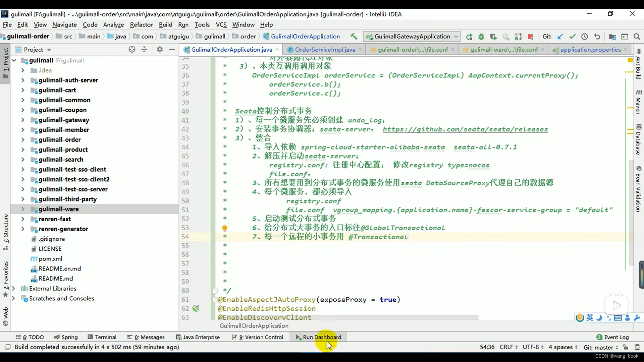Close the GulimallOrderApplication.java tab
The image size is (644, 362).
tap(277, 50)
